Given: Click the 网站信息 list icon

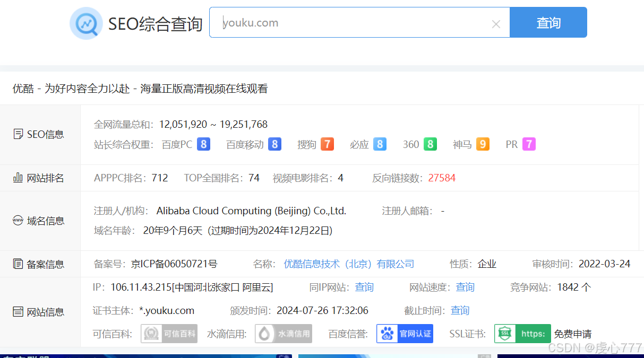Looking at the screenshot, I should 18,312.
